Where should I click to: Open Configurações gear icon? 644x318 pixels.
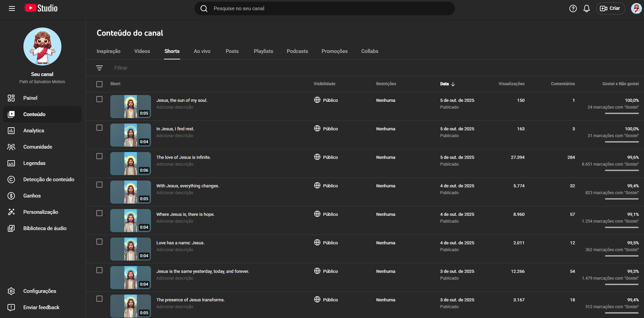tap(11, 291)
